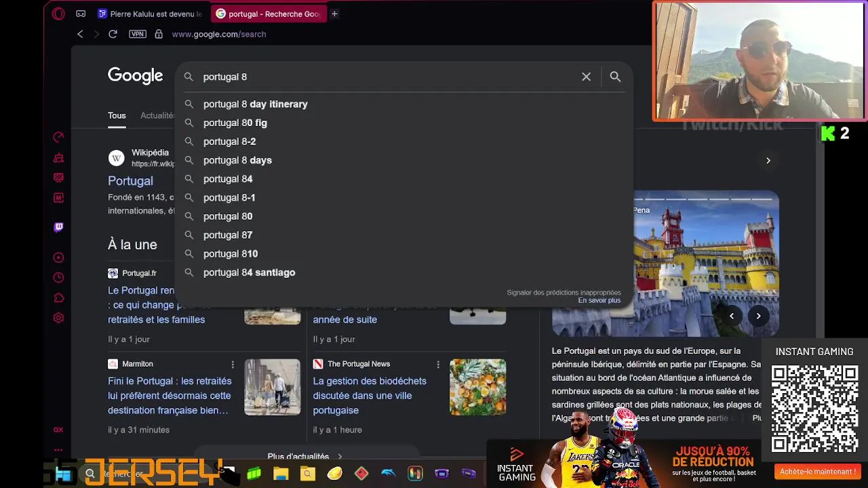Switch to the Actualités results tab
Screen dimensions: 868x488
click(157, 116)
